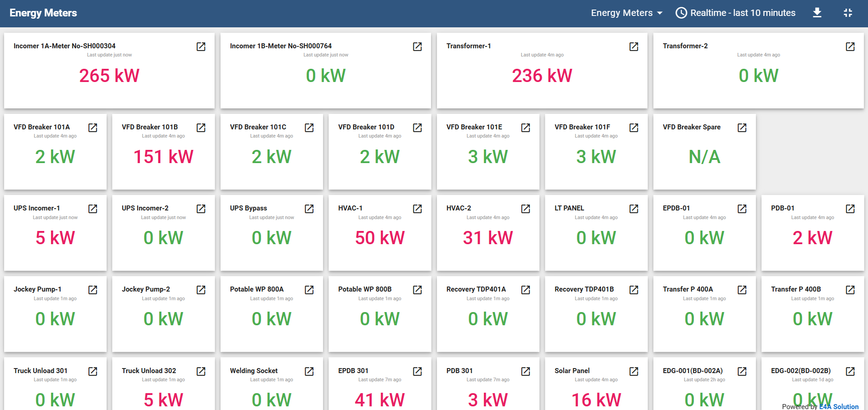Open Transformer-1 external link icon
868x410 pixels.
[634, 46]
